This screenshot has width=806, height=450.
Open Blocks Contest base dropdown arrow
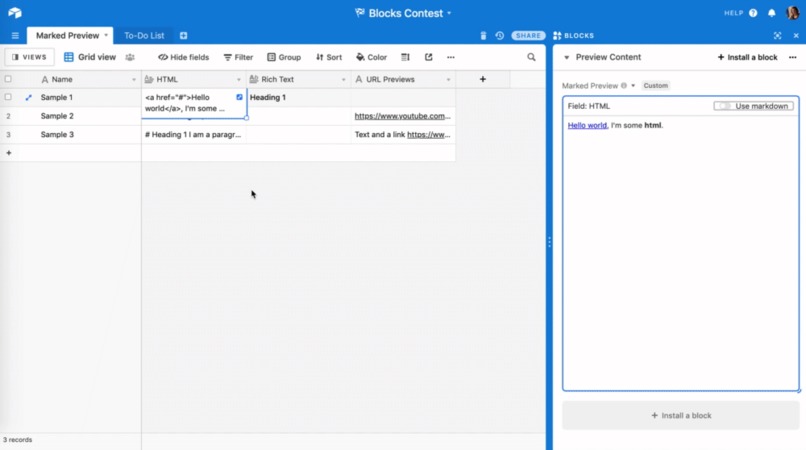click(x=449, y=13)
